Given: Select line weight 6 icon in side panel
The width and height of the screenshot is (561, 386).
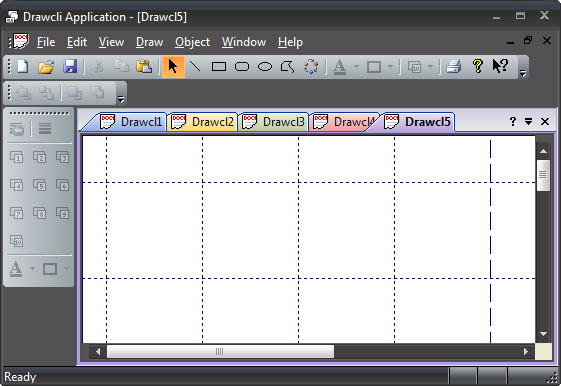Looking at the screenshot, I should [63, 185].
